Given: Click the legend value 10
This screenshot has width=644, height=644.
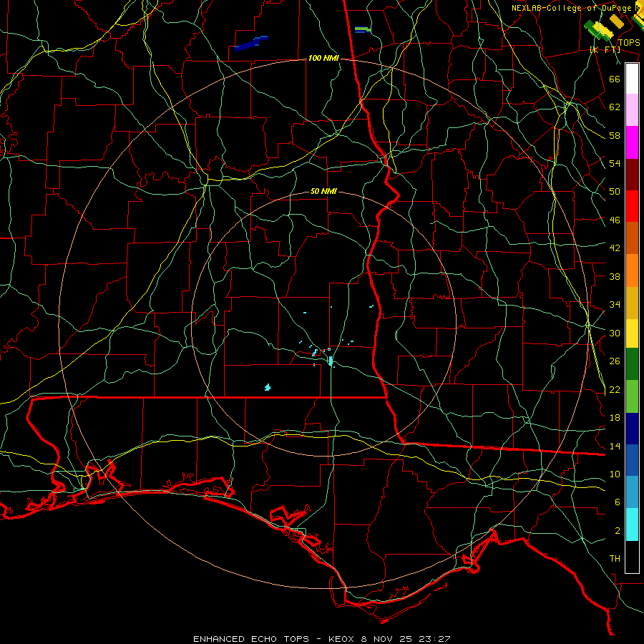Looking at the screenshot, I should pyautogui.click(x=615, y=474).
